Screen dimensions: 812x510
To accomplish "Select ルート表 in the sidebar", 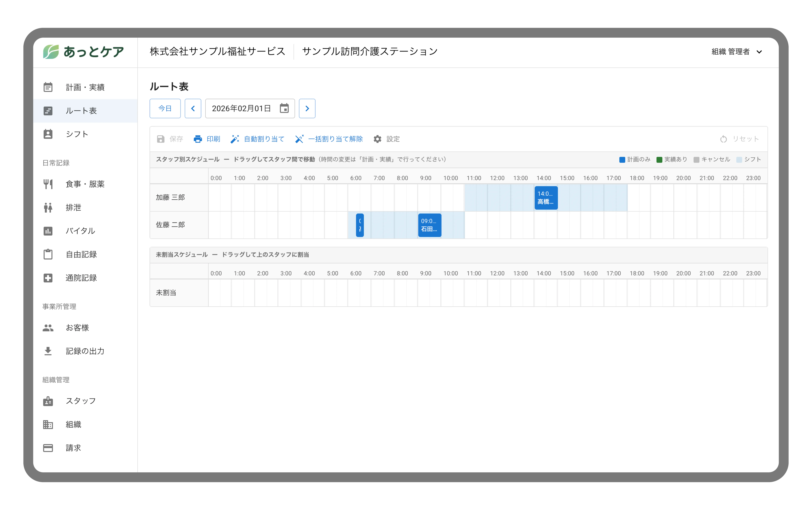I will [85, 111].
